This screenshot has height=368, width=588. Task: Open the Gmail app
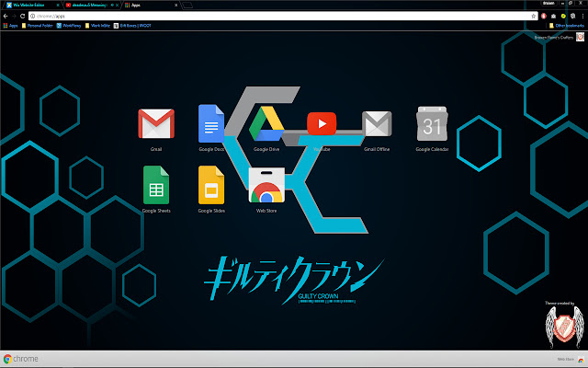click(156, 123)
